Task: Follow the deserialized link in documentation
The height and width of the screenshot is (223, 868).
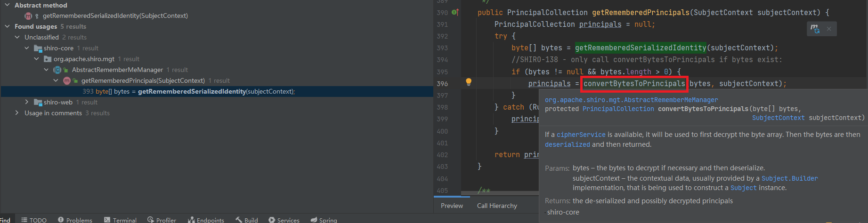Action: 568,144
